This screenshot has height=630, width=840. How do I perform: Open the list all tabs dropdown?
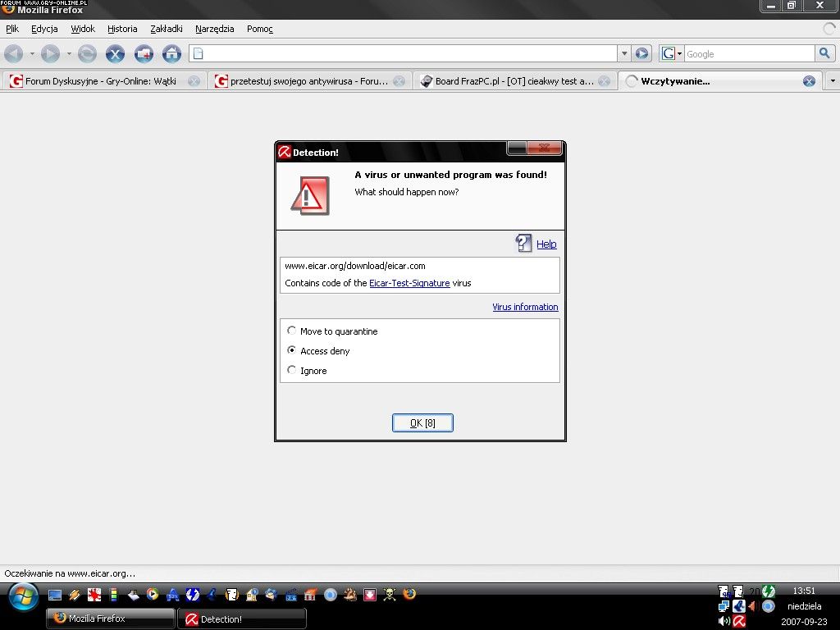click(x=832, y=81)
